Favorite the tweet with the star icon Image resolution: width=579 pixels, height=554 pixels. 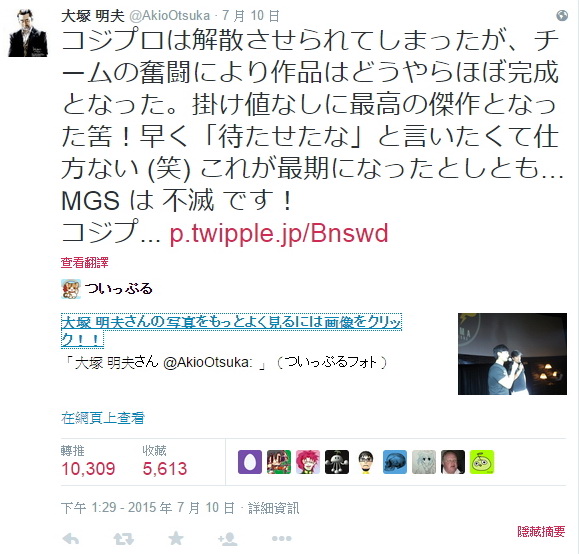(x=176, y=538)
